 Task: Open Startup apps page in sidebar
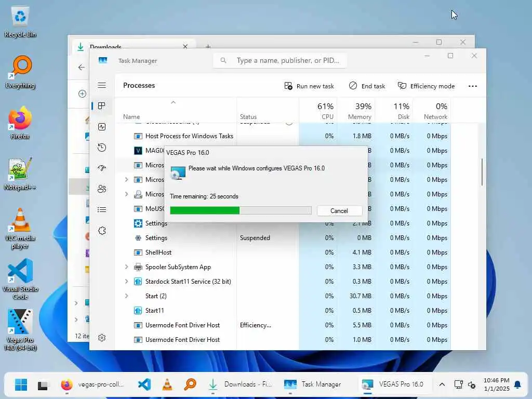[x=102, y=168]
